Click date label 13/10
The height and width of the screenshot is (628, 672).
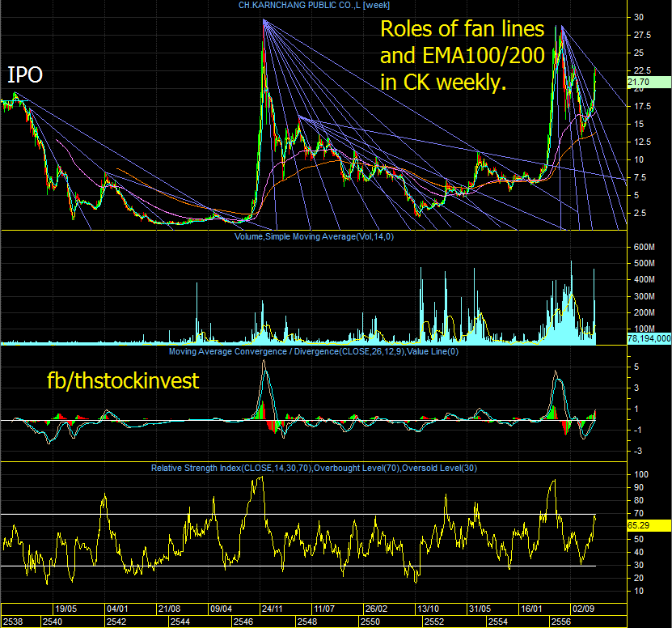428,609
